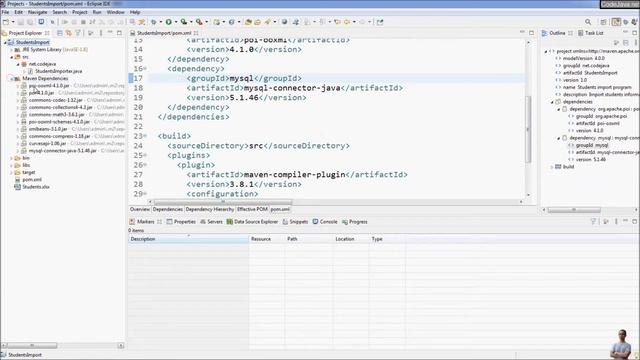The image size is (640, 360).
Task: Maximize the pom.xml editor area
Action: point(531,32)
